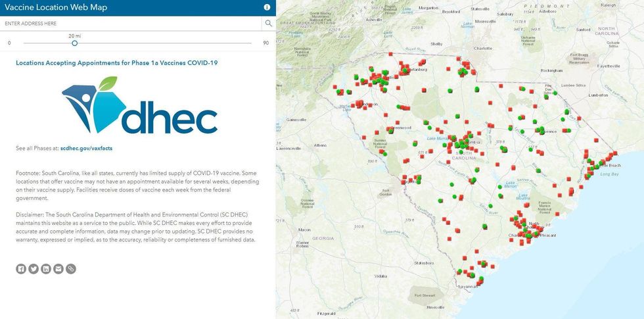
Task: Click the 'Vaccine Location Web Map' title
Action: pyautogui.click(x=56, y=7)
